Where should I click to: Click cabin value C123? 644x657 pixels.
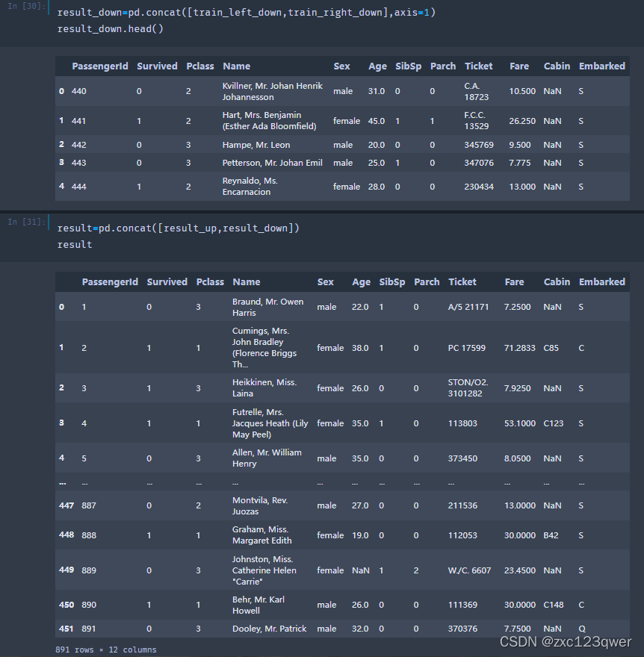pyautogui.click(x=554, y=423)
